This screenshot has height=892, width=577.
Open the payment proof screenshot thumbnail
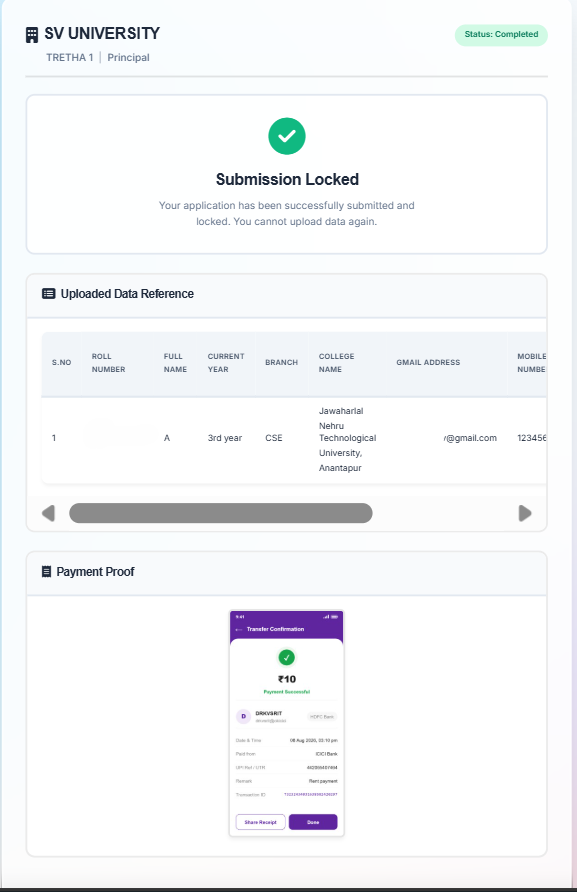coord(287,723)
